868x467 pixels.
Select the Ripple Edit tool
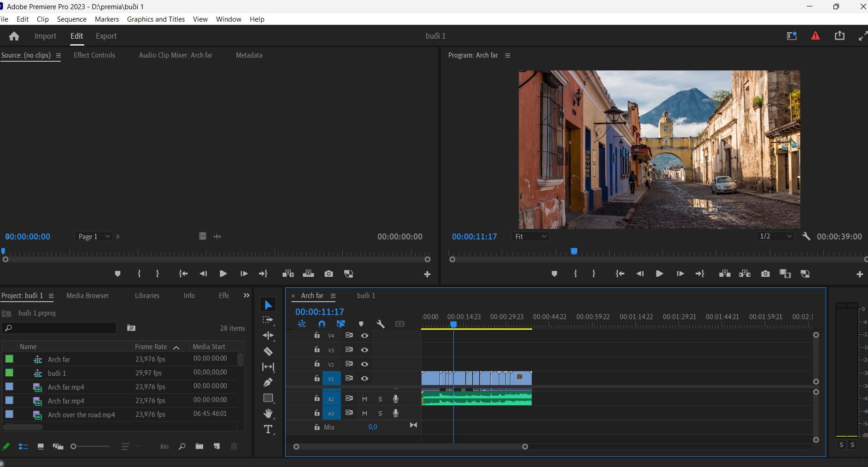pyautogui.click(x=268, y=335)
